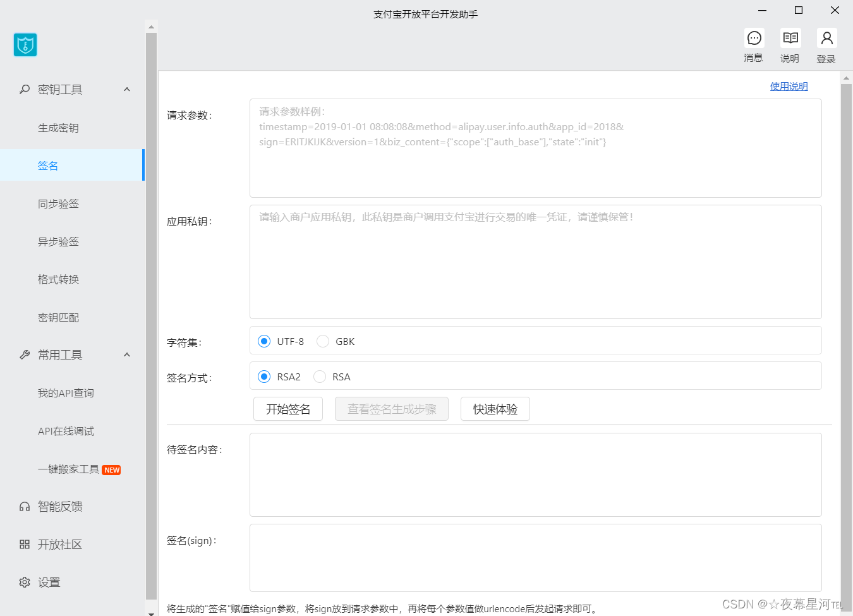Image resolution: width=853 pixels, height=616 pixels.
Task: Open the 使用说明 link
Action: (789, 86)
